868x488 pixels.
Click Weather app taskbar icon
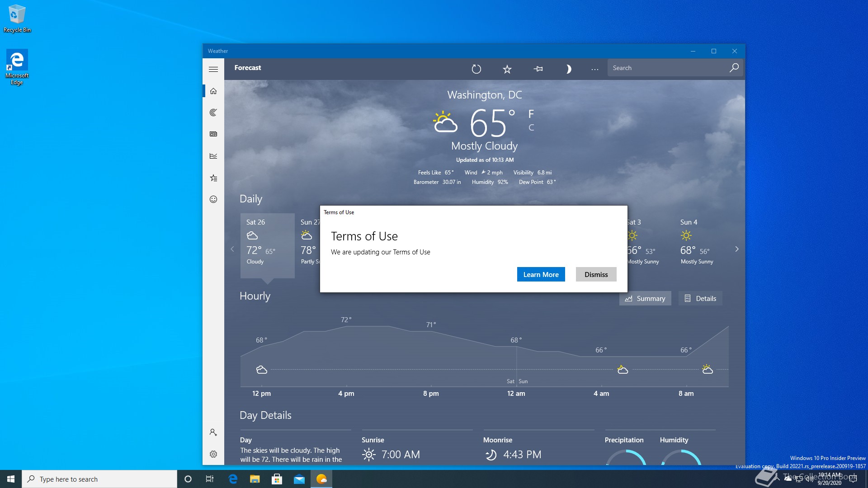(321, 479)
